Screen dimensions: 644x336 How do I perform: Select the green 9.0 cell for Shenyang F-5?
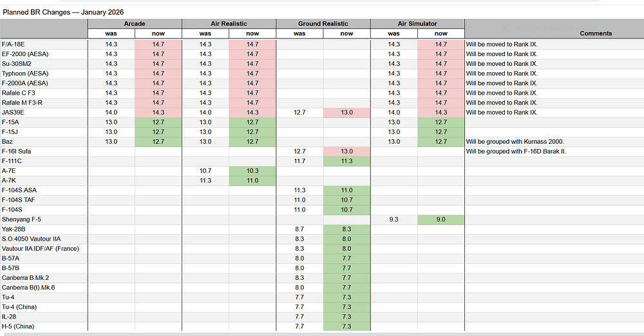pyautogui.click(x=441, y=219)
